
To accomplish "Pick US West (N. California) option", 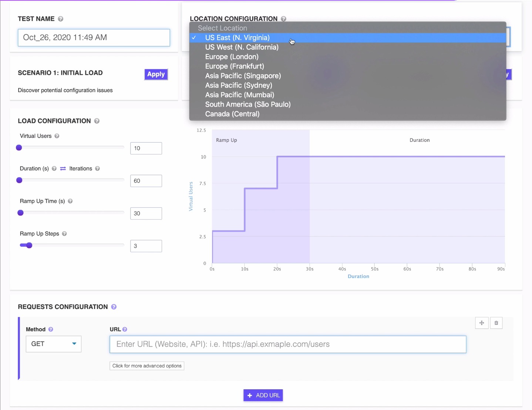I will [x=242, y=47].
